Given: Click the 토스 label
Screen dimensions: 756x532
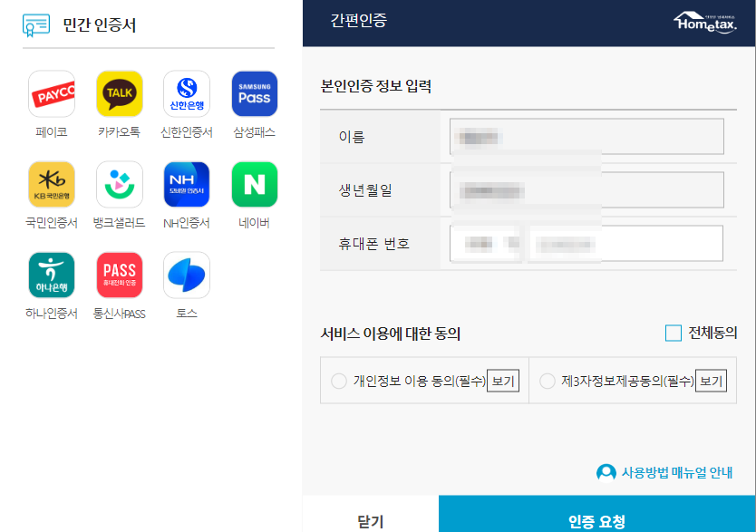Looking at the screenshot, I should 187,314.
